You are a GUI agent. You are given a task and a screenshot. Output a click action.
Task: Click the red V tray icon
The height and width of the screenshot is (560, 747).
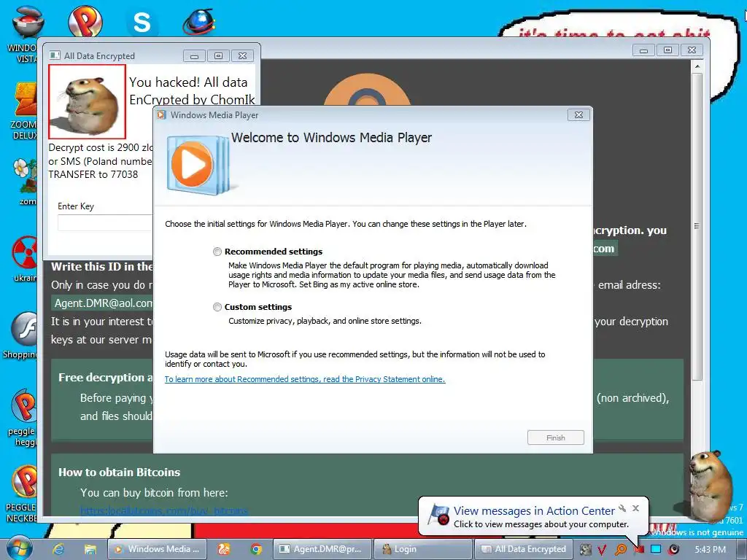tap(602, 550)
